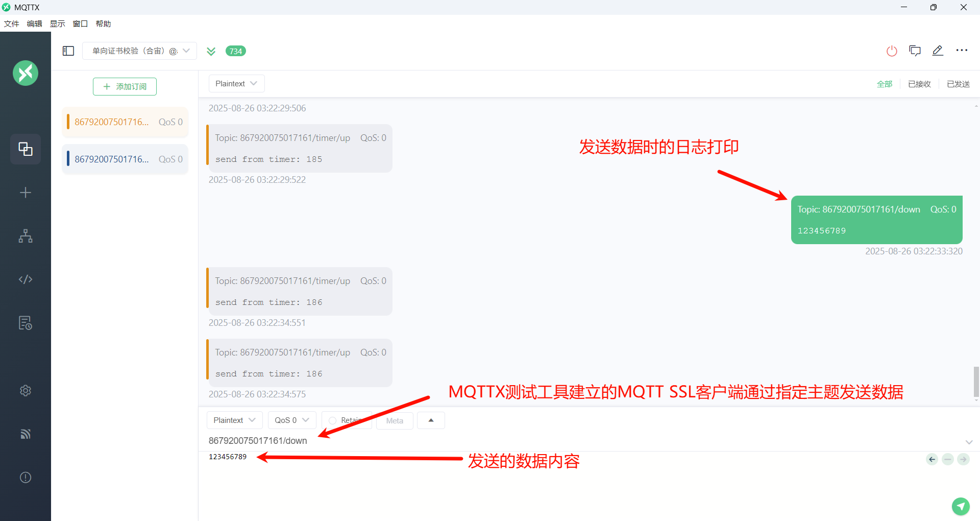
Task: Toggle the Retain radio option
Action: [333, 420]
